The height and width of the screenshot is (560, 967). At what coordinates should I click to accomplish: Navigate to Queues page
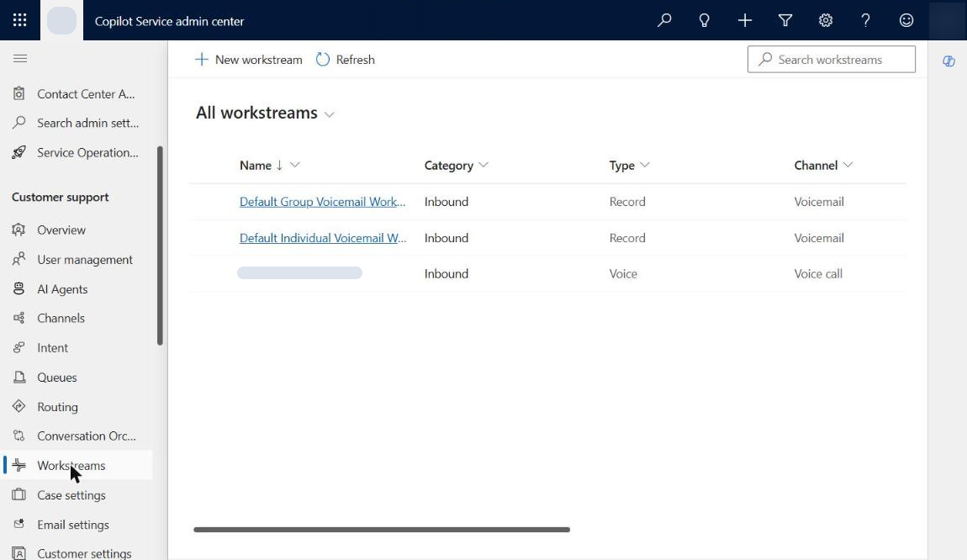coord(56,378)
